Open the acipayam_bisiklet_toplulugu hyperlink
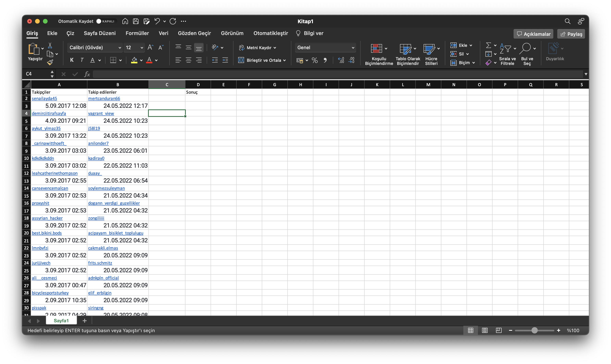The width and height of the screenshot is (611, 364). [116, 233]
